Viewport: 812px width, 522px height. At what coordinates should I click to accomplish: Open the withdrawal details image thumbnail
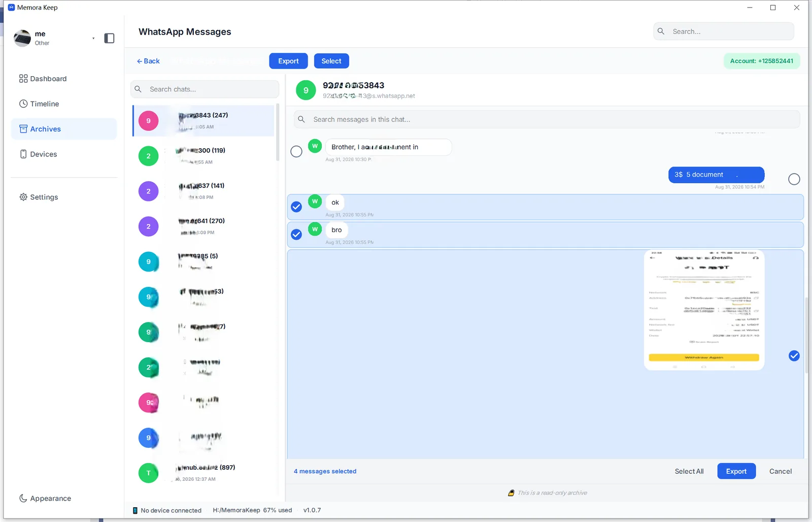(704, 310)
